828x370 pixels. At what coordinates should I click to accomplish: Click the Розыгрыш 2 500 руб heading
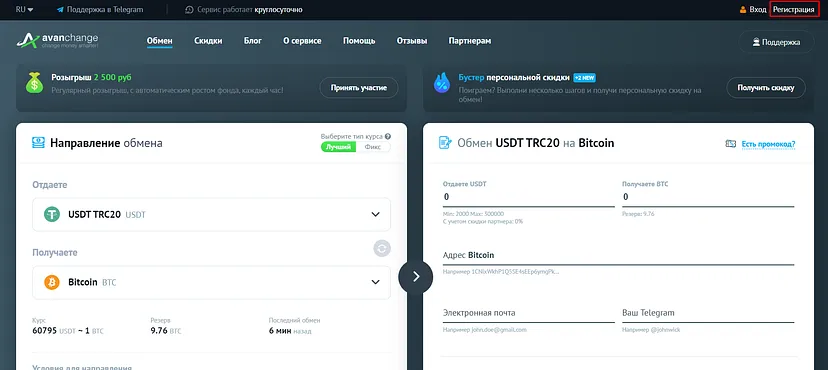[91, 78]
